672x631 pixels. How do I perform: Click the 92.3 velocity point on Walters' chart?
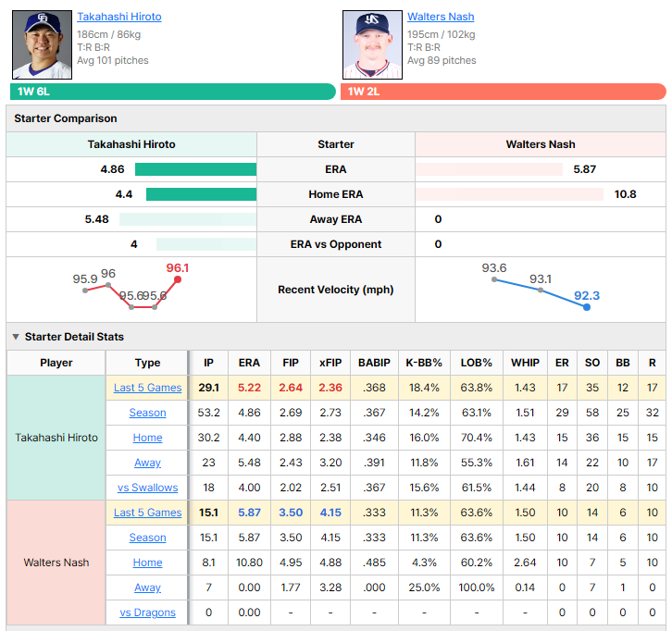[587, 307]
